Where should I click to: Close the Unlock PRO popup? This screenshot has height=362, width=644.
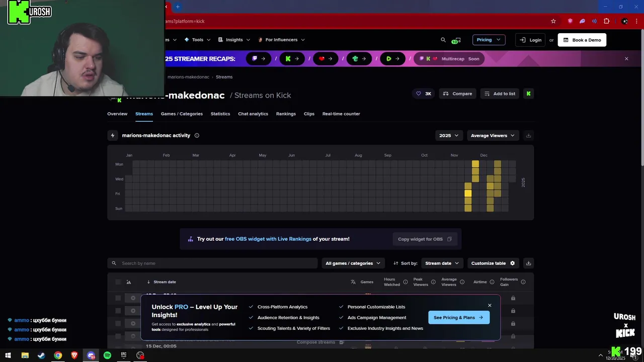pyautogui.click(x=490, y=305)
